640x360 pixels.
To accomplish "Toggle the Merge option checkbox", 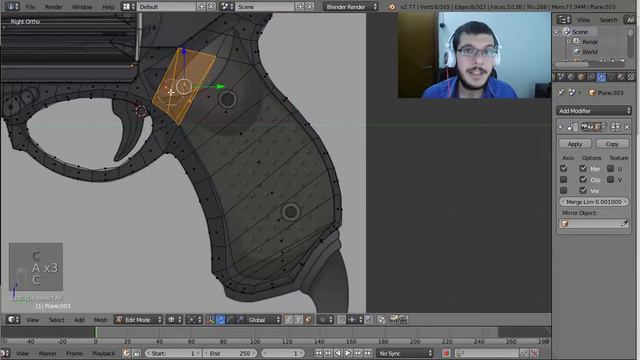I will [x=583, y=168].
